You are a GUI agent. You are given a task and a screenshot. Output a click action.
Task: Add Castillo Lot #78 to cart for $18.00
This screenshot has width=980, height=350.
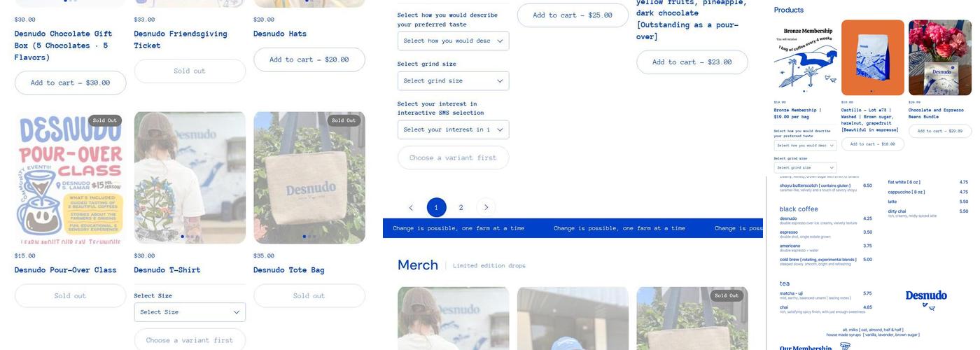[x=872, y=143]
